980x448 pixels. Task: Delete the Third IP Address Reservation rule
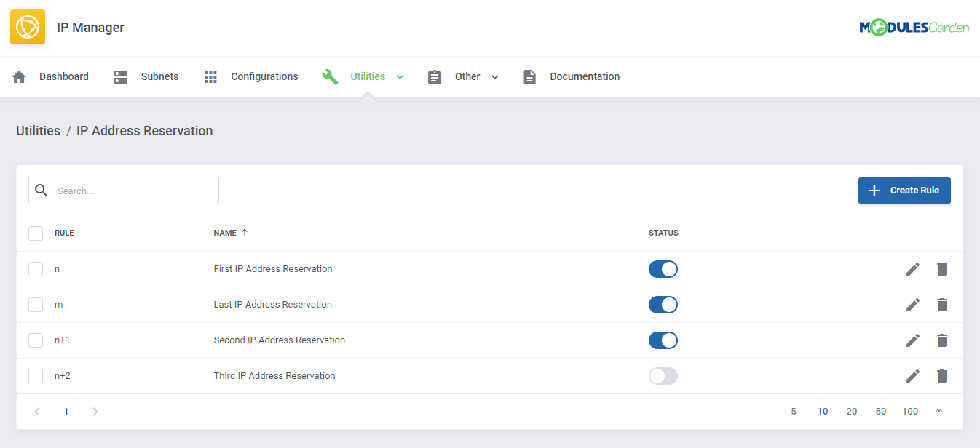(x=942, y=375)
